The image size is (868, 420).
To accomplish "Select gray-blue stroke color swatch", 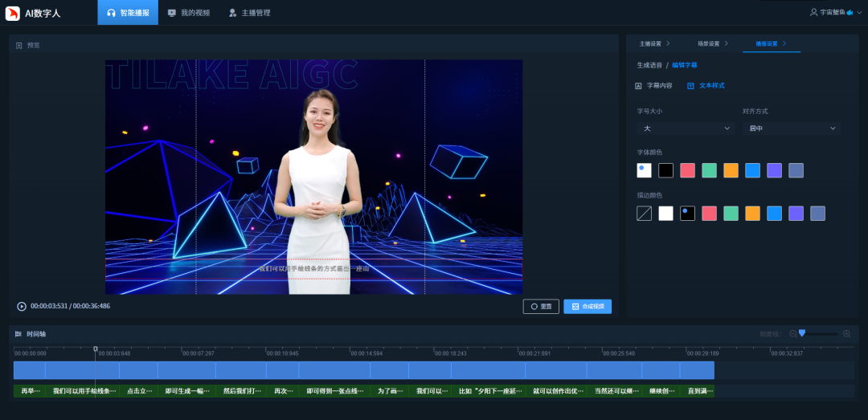I will (817, 214).
